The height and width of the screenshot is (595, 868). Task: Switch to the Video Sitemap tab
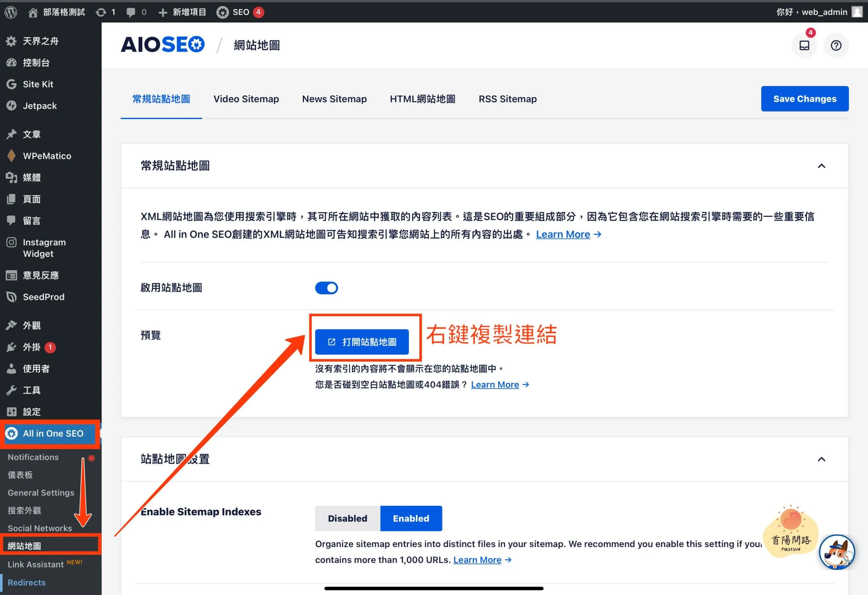(246, 99)
